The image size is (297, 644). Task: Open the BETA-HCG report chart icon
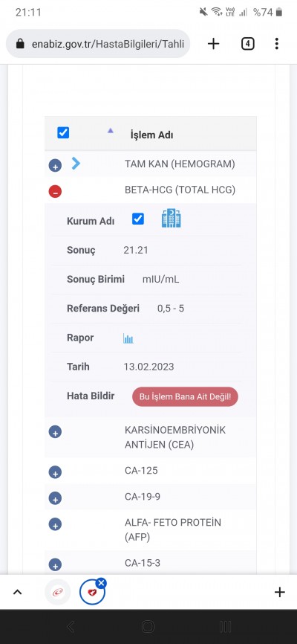tap(128, 339)
